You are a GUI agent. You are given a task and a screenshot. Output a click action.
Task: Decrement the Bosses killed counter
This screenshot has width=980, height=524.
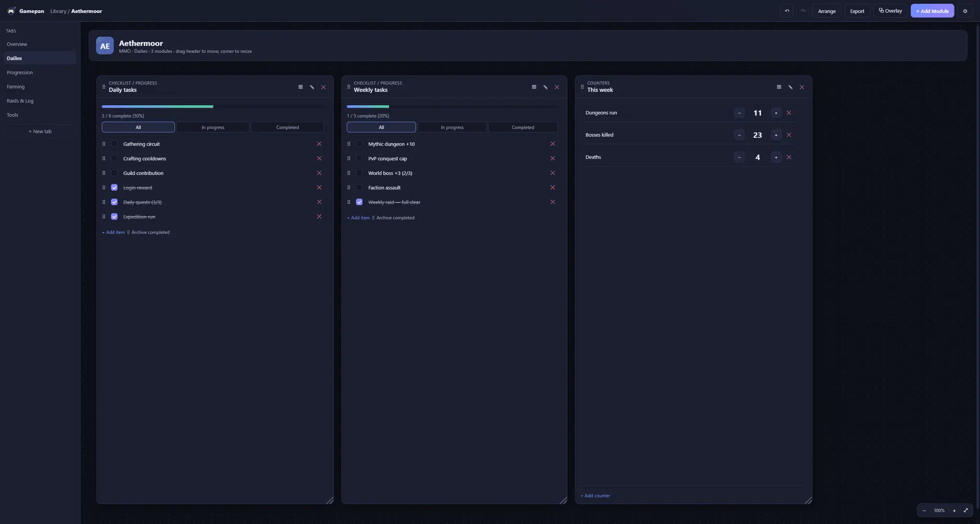coord(739,135)
